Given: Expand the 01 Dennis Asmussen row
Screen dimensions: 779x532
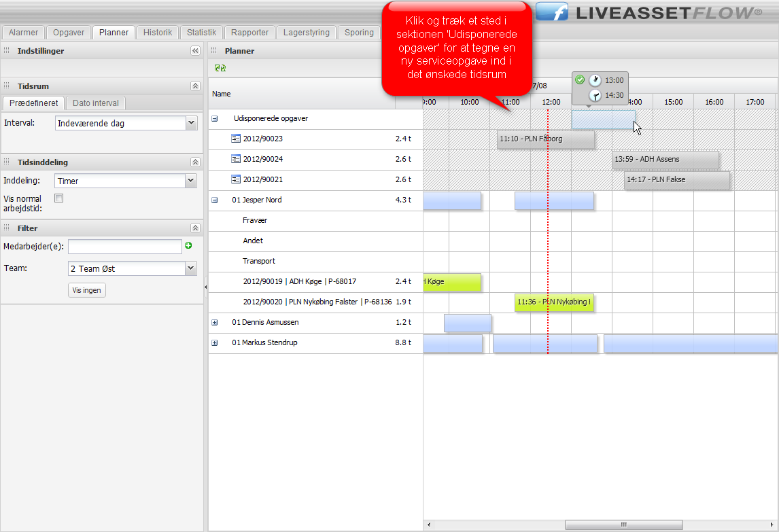Looking at the screenshot, I should click(x=215, y=323).
